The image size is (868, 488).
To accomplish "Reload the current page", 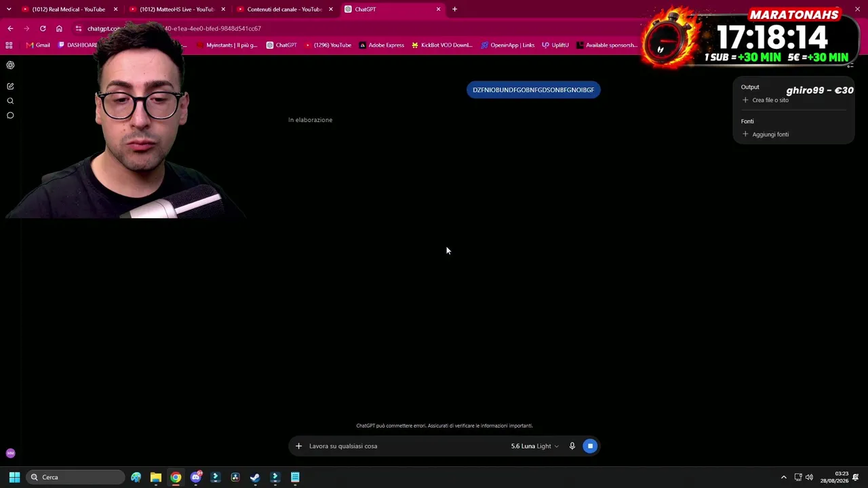I will tap(43, 28).
